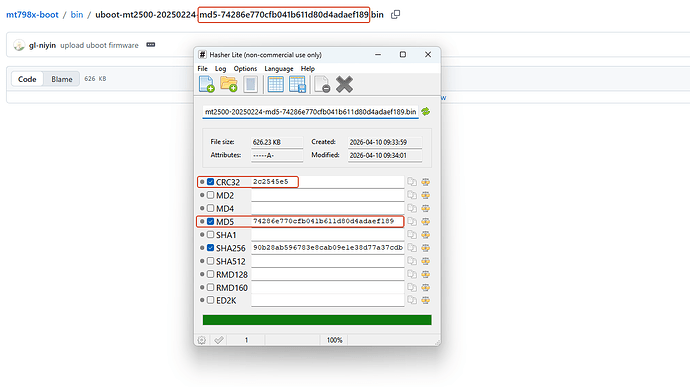Viewport: 690px width, 387px height.
Task: Click the compare icon in the SHA256 row
Action: (426, 248)
